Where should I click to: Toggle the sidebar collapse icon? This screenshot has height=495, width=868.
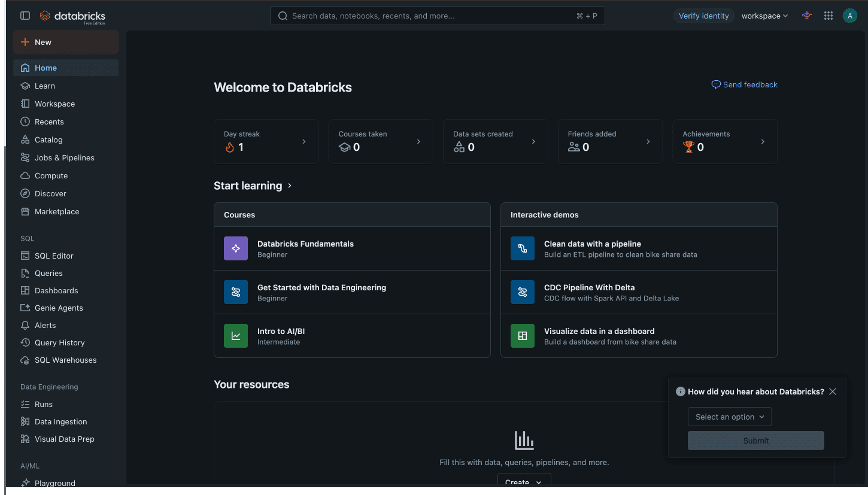25,16
